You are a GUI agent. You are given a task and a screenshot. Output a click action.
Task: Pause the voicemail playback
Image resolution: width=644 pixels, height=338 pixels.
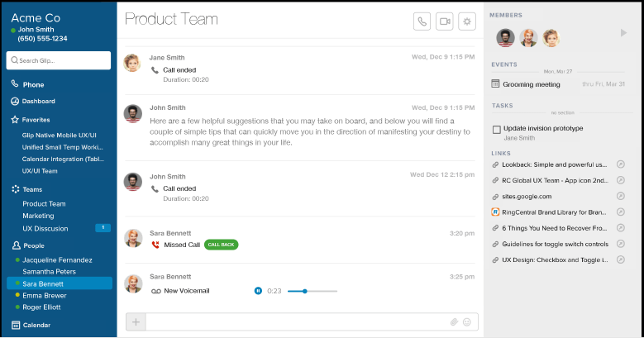pos(258,291)
